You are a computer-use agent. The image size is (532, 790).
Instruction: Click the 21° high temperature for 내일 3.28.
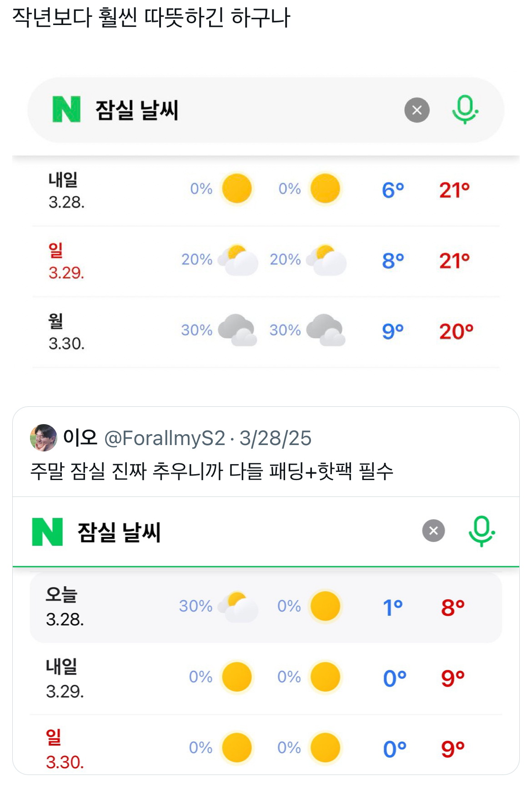pos(454,190)
